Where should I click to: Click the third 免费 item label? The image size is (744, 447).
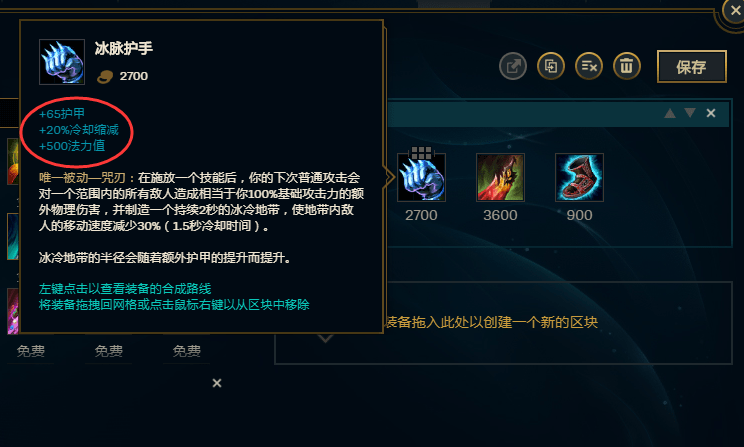point(186,351)
